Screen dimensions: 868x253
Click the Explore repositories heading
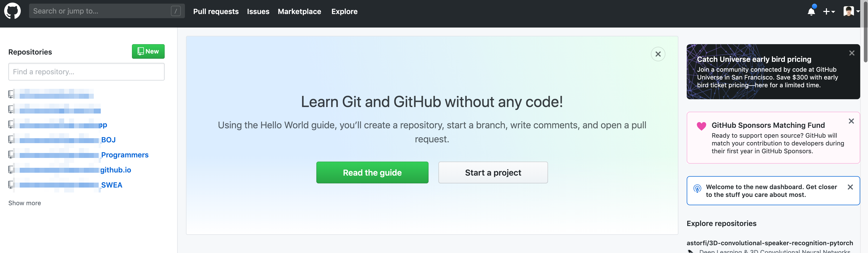[722, 223]
